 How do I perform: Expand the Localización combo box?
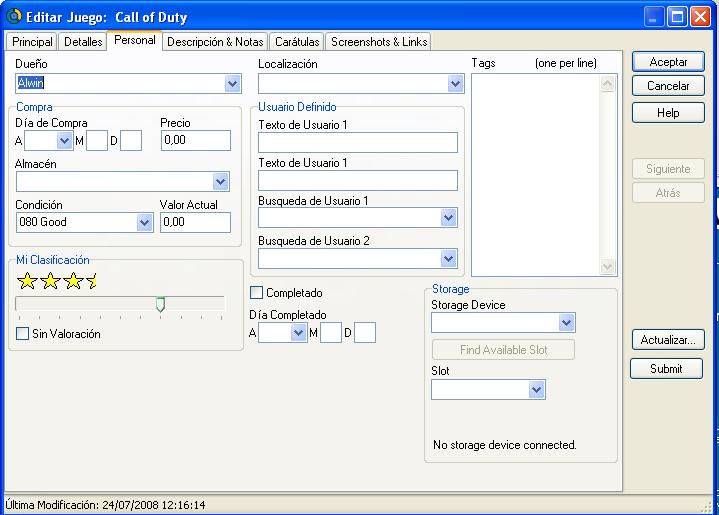[455, 83]
